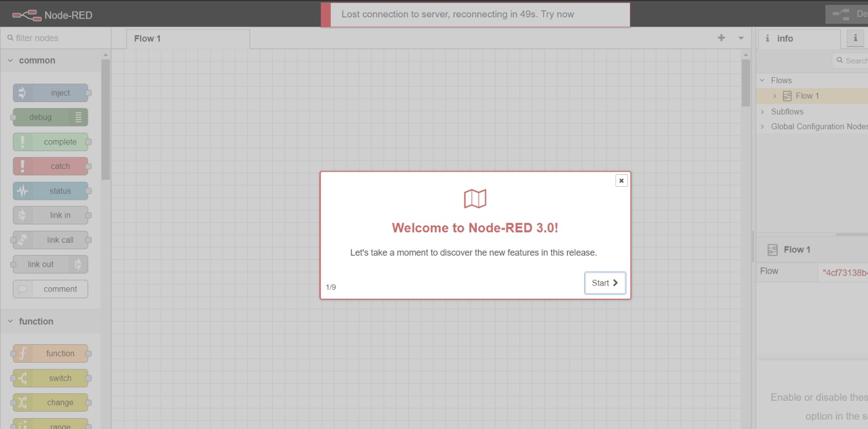The image size is (868, 429).
Task: Select the link out node
Action: pos(50,264)
